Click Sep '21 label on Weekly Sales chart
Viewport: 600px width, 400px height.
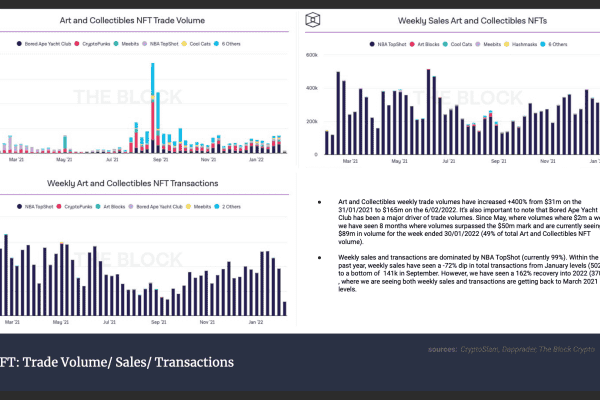click(x=498, y=161)
